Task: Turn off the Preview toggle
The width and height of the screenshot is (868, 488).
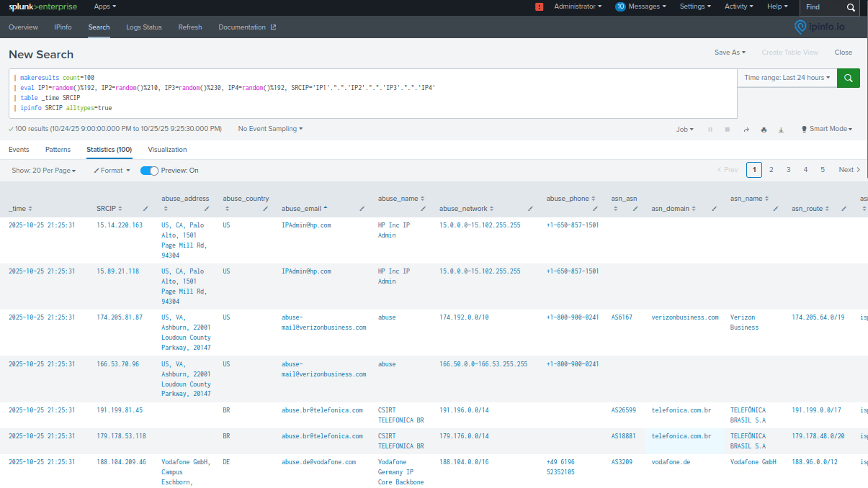Action: [148, 170]
